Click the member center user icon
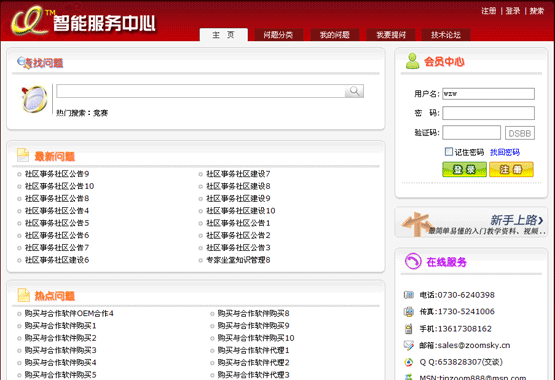 tap(412, 61)
